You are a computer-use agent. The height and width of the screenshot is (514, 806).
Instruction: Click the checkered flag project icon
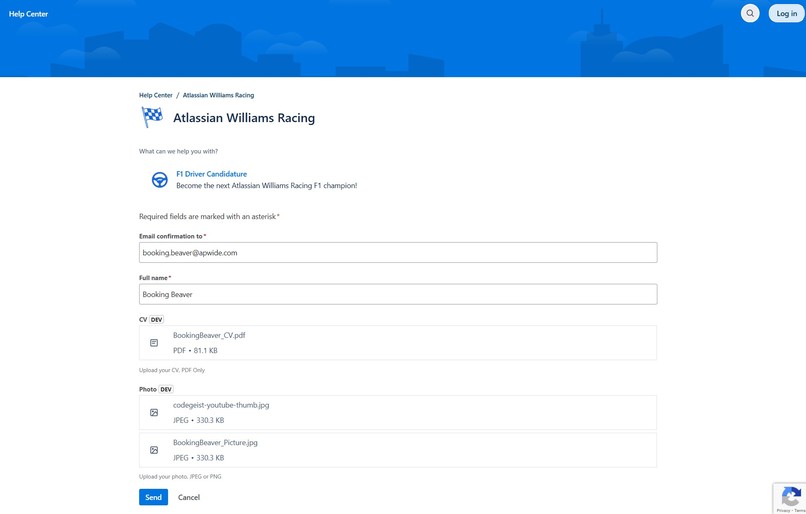tap(152, 117)
